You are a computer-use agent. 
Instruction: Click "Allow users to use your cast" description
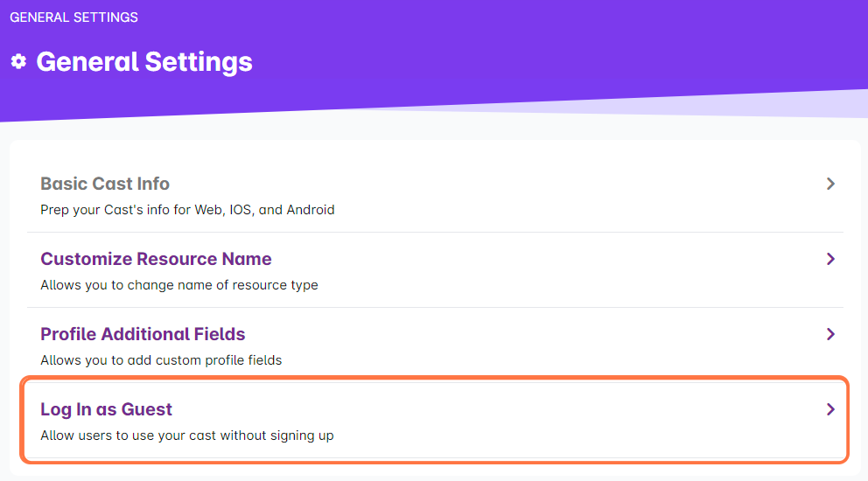(187, 436)
